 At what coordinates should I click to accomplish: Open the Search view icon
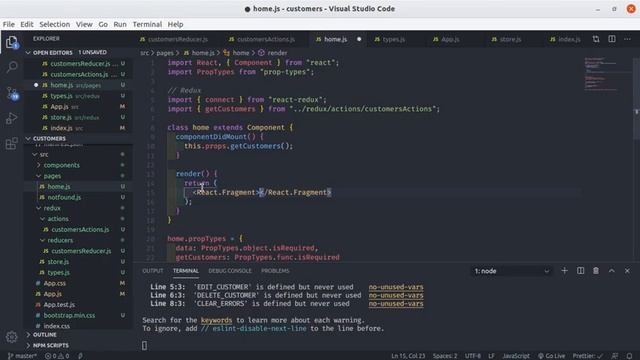pyautogui.click(x=12, y=67)
